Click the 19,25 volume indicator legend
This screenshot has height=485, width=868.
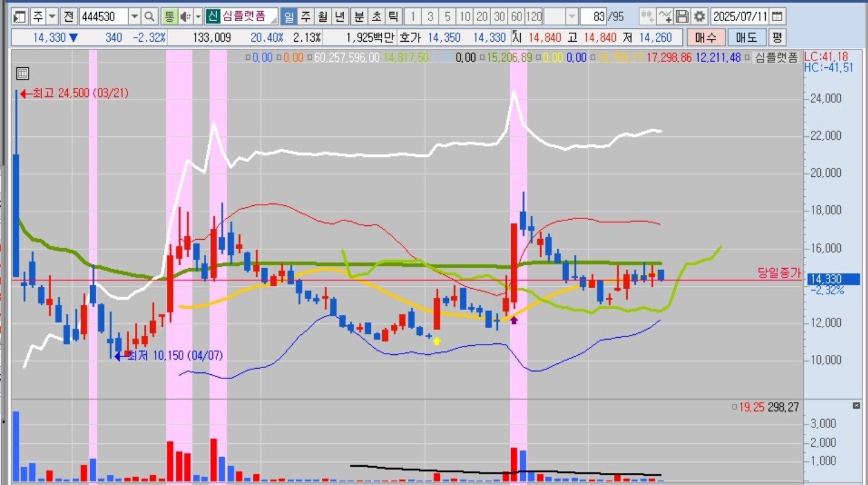point(750,407)
